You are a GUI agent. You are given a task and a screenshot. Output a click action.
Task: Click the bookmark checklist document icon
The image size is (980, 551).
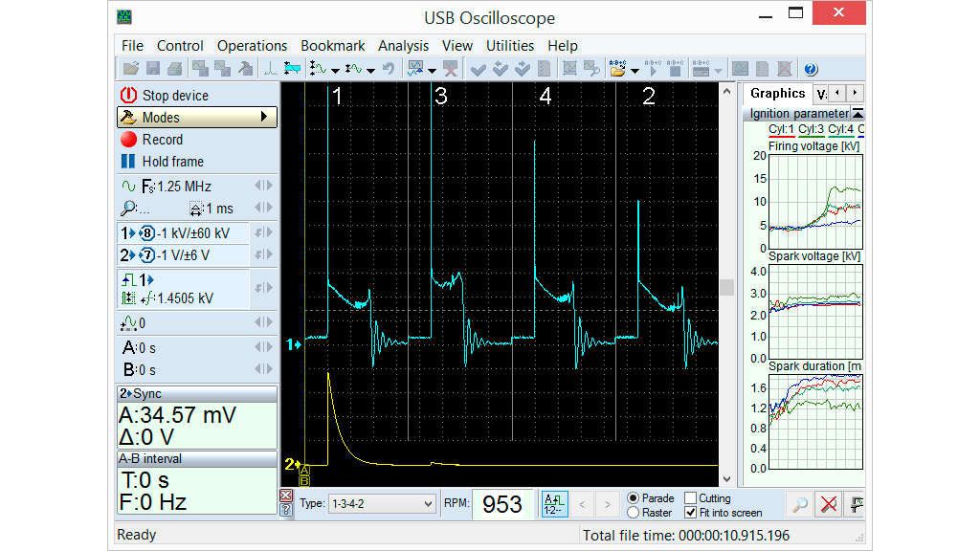544,69
